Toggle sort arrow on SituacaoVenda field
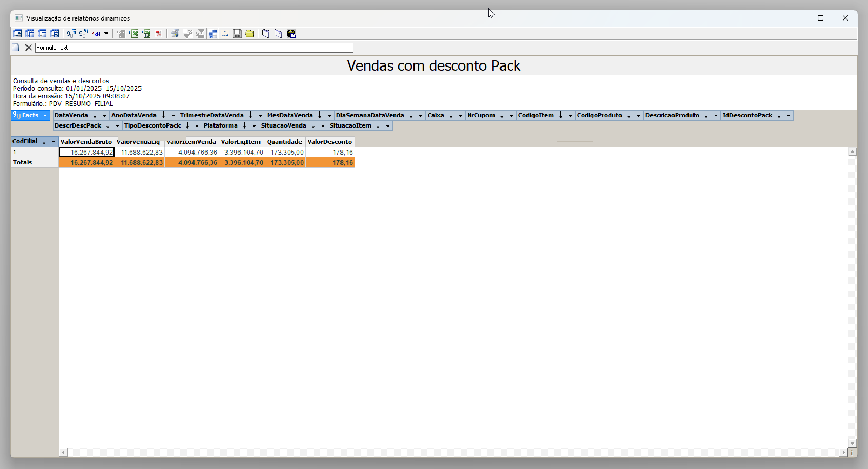Viewport: 868px width, 469px height. point(313,125)
